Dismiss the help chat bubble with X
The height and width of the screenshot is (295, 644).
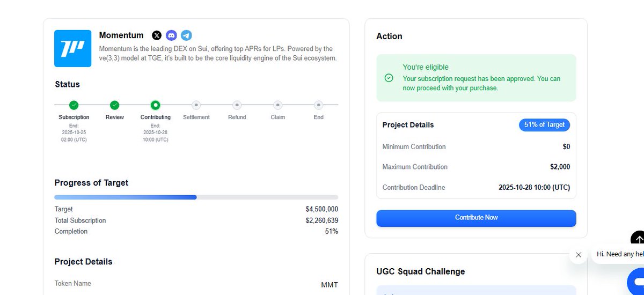pos(578,255)
